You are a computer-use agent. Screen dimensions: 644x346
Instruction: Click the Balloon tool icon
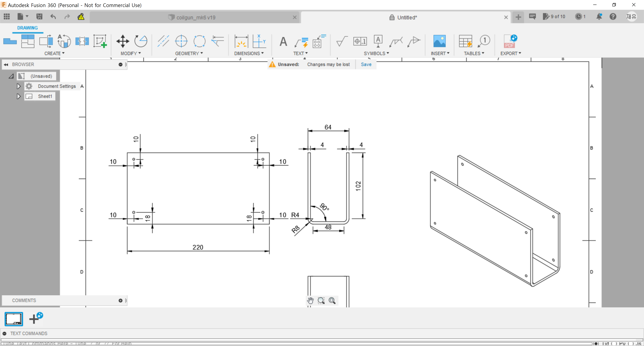(484, 41)
